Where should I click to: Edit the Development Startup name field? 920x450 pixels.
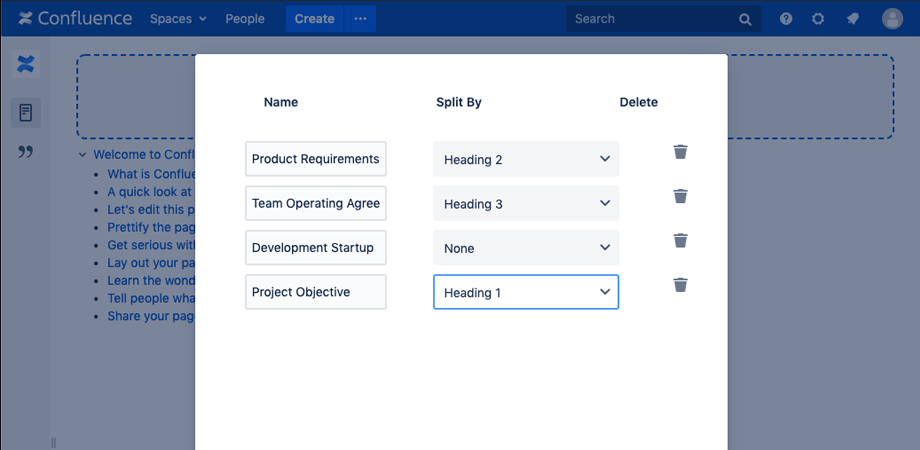[316, 248]
